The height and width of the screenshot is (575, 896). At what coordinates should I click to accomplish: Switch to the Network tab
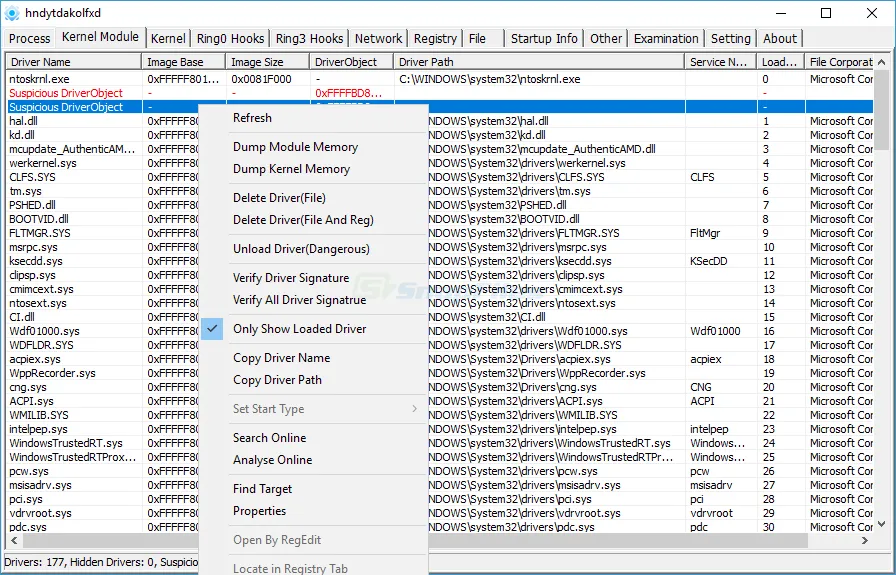pyautogui.click(x=378, y=38)
